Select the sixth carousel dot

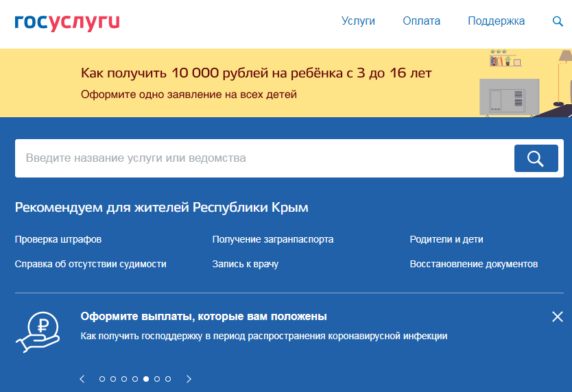point(157,379)
